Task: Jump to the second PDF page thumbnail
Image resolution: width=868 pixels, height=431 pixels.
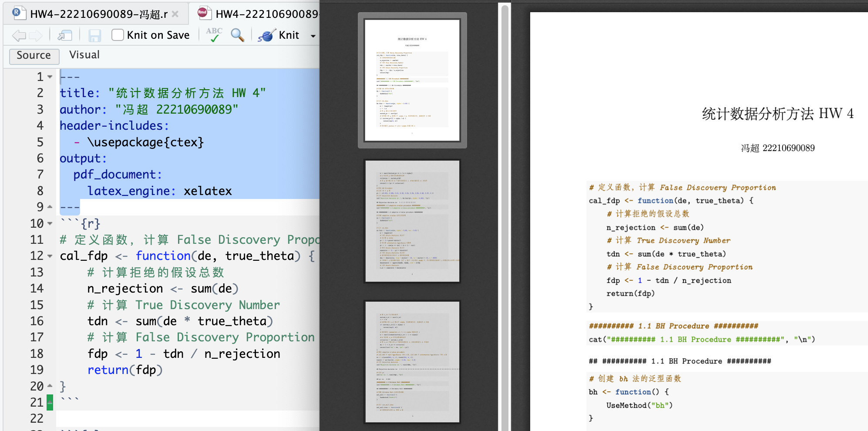Action: [x=412, y=221]
